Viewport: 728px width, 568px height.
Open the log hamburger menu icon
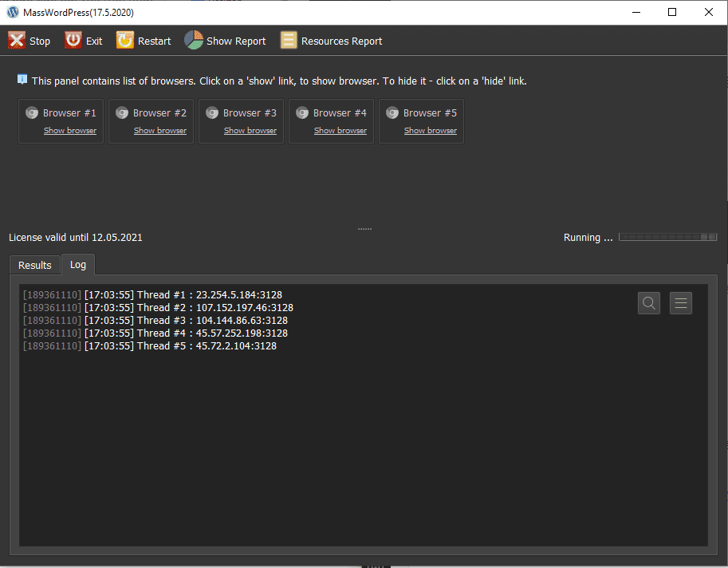pyautogui.click(x=681, y=303)
